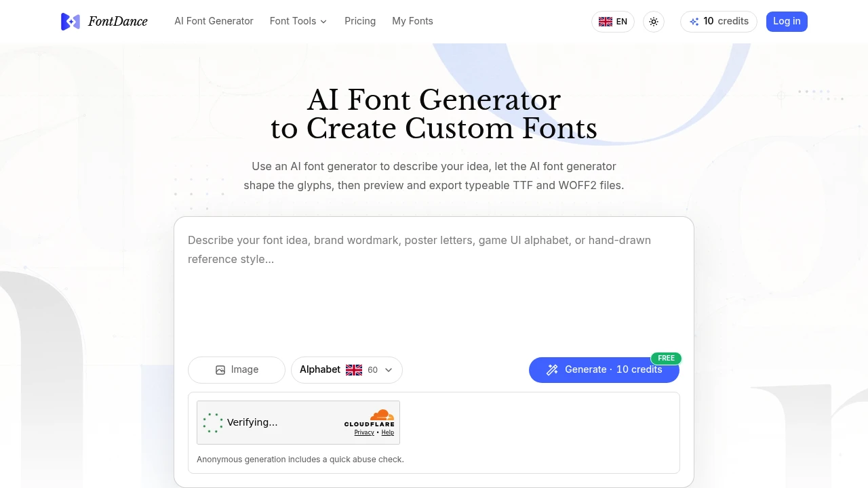
Task: Click the FontDance brand name
Action: tap(118, 22)
